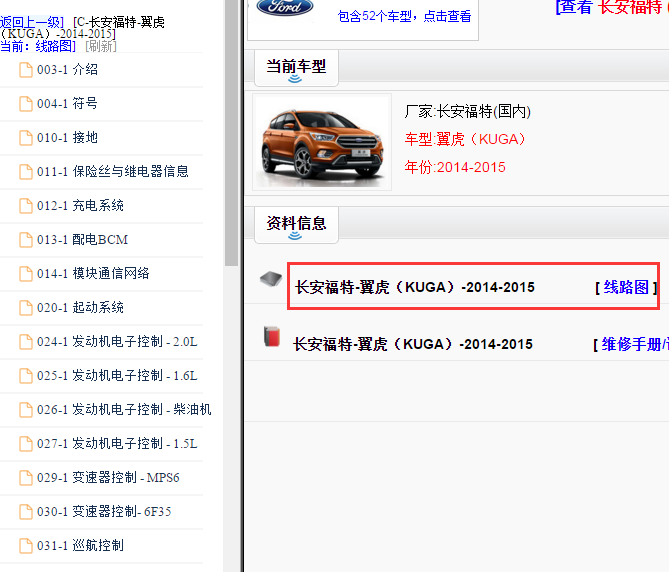Click the document icon beside 026-1 柴油机
The image size is (669, 572).
(26, 409)
